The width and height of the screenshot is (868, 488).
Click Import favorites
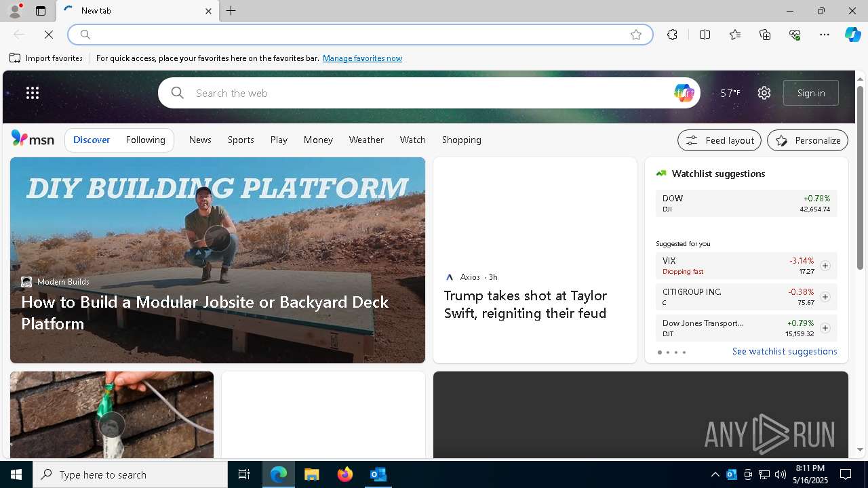(x=46, y=58)
